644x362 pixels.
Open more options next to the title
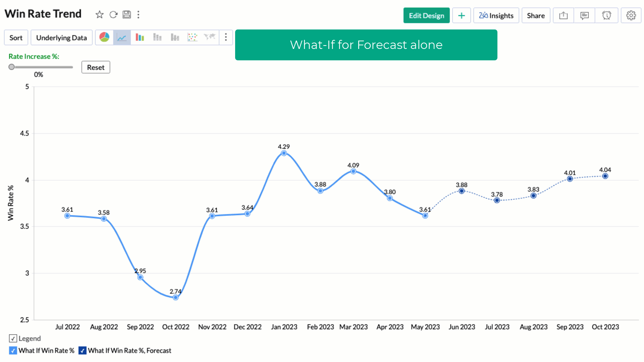138,15
